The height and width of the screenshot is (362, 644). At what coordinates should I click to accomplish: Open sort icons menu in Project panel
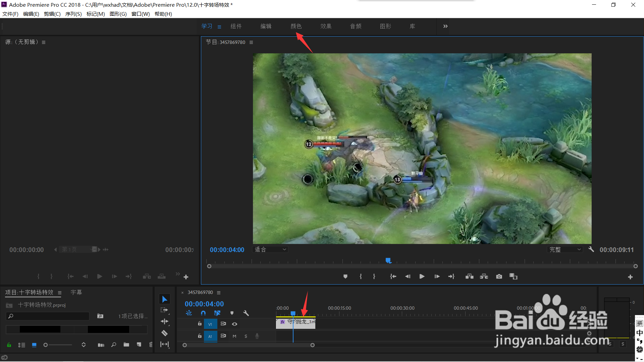click(84, 345)
